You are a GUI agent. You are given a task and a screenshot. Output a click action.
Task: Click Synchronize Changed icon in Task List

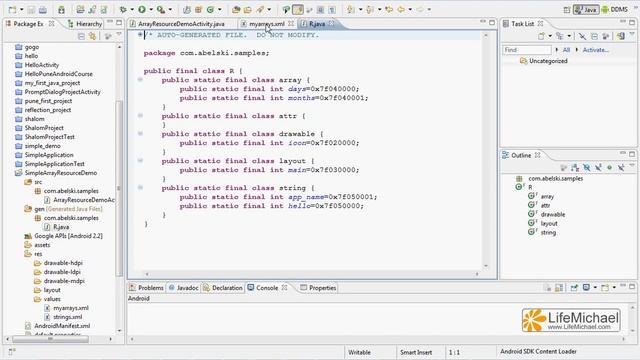tap(621, 36)
